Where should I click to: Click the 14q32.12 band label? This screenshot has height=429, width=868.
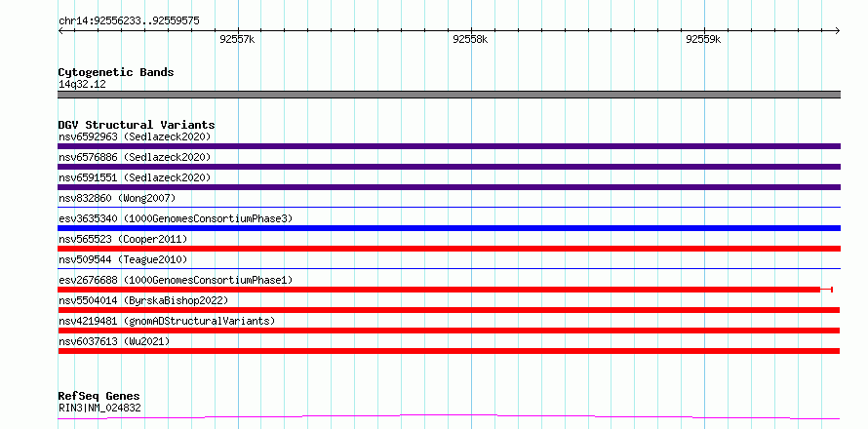click(82, 85)
